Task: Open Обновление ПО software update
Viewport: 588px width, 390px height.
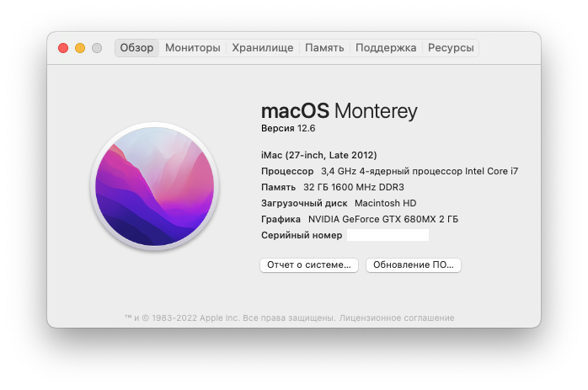Action: (414, 265)
